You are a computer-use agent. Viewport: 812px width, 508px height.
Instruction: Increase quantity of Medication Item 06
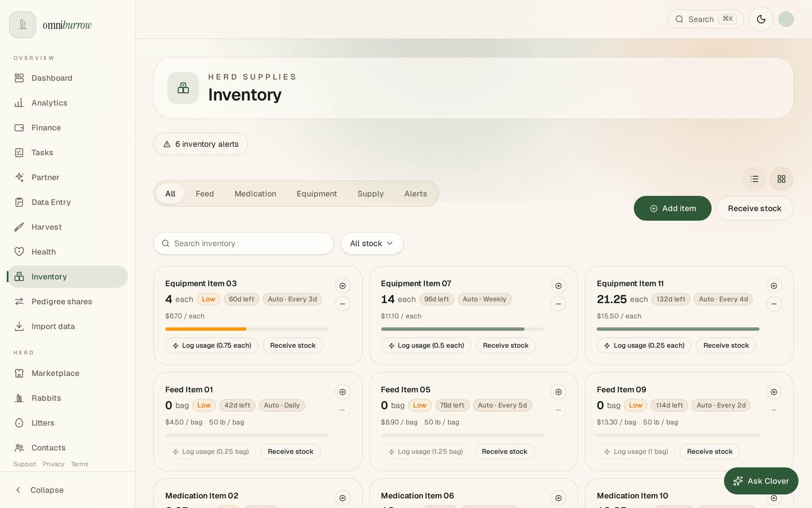[558, 498]
